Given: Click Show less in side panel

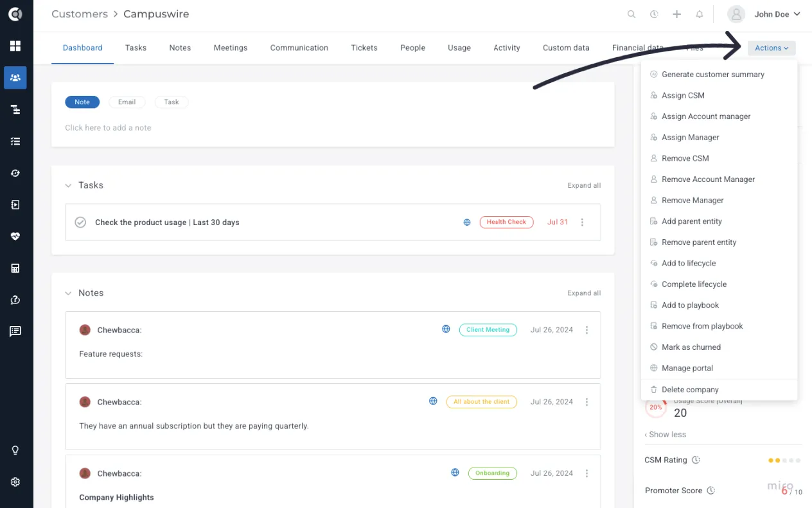Looking at the screenshot, I should point(666,435).
